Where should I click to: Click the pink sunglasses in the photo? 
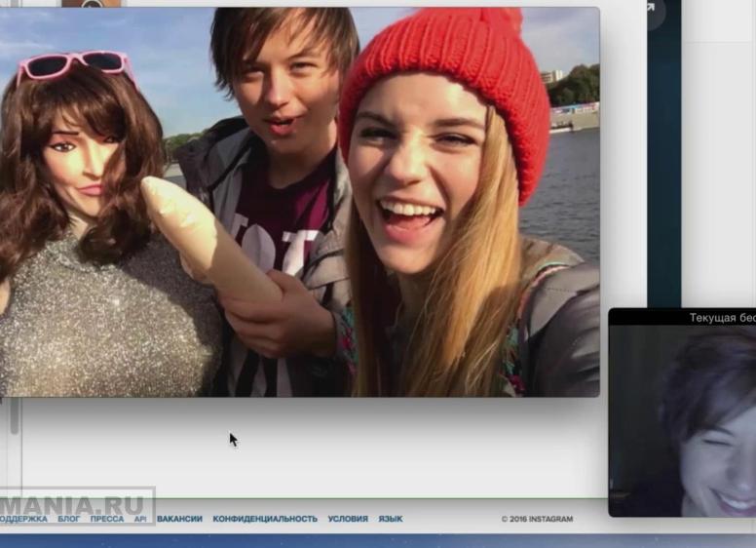tap(73, 64)
